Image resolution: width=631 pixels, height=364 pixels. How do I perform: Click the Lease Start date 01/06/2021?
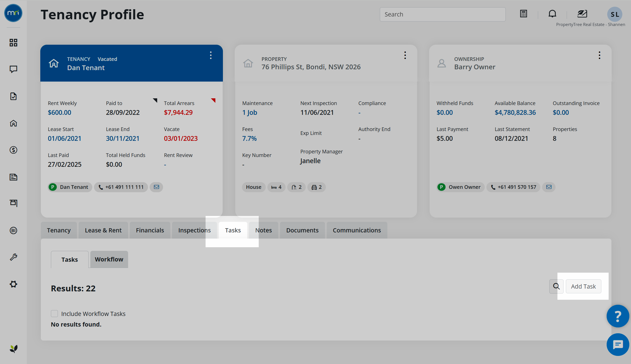[65, 138]
